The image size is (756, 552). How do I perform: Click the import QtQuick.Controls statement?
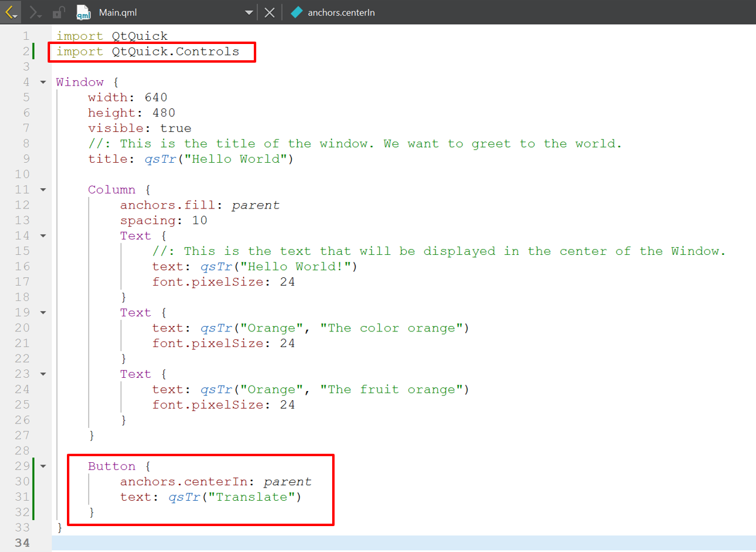148,52
